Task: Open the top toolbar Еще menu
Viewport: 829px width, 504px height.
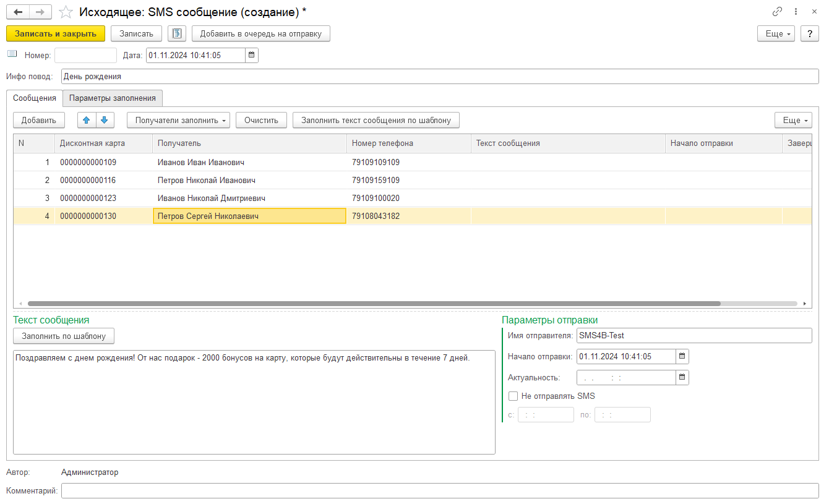Action: click(776, 33)
